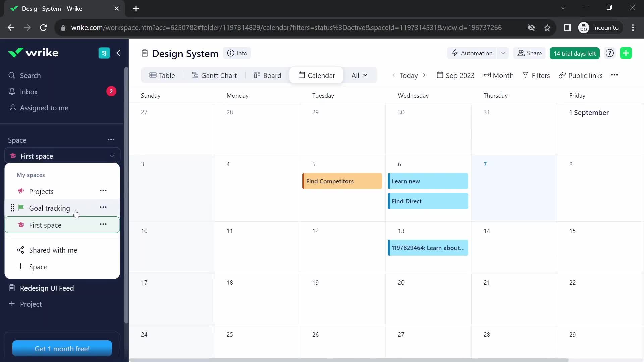The height and width of the screenshot is (362, 644).
Task: Open Automation
Action: click(472, 53)
